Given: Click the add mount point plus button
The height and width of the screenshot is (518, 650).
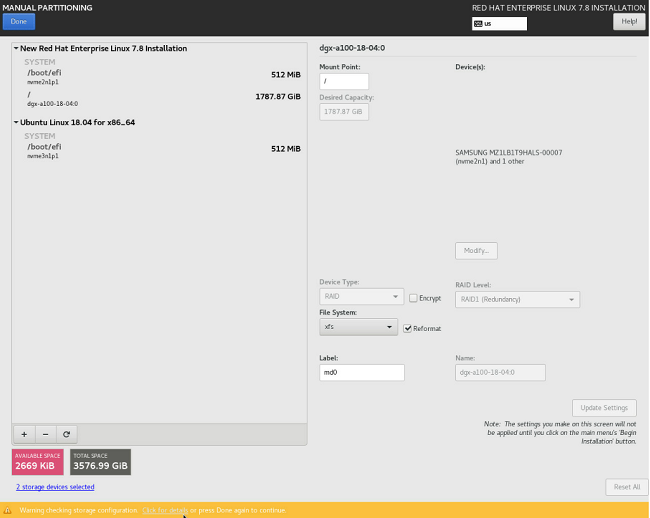Looking at the screenshot, I should (24, 434).
